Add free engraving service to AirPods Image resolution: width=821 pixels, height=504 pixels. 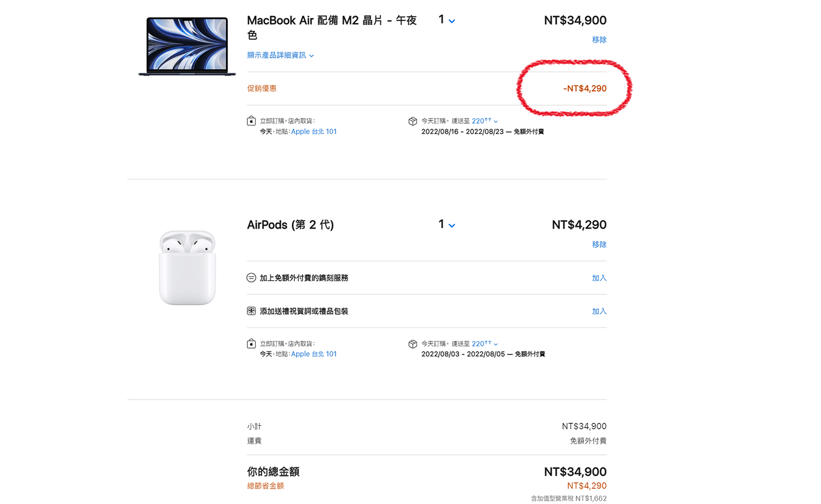(599, 278)
